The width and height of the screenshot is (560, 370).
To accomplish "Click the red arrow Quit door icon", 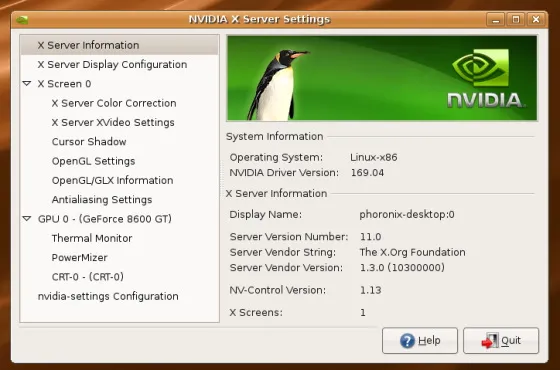I will tap(490, 341).
